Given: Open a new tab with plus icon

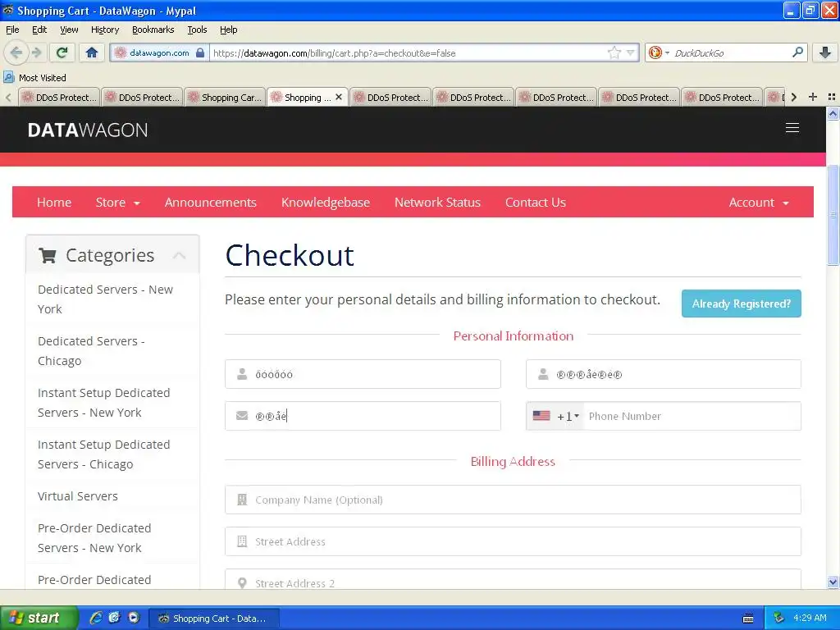Looking at the screenshot, I should click(x=813, y=97).
